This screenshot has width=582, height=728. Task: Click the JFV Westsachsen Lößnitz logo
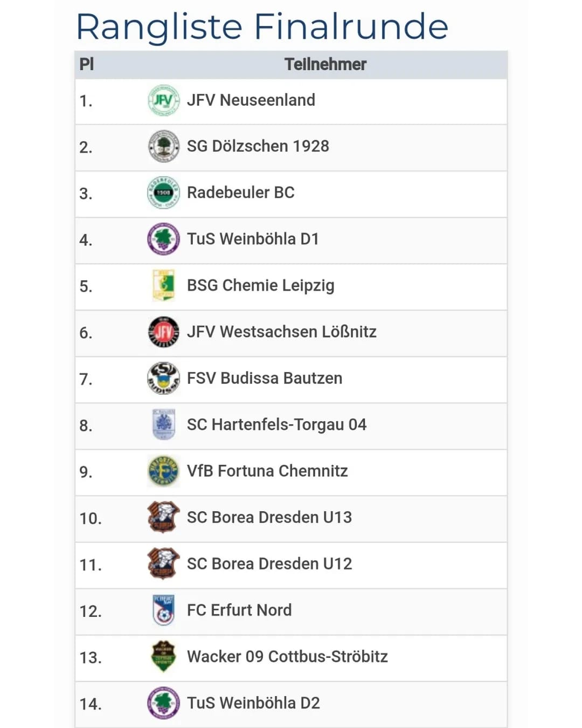[163, 332]
